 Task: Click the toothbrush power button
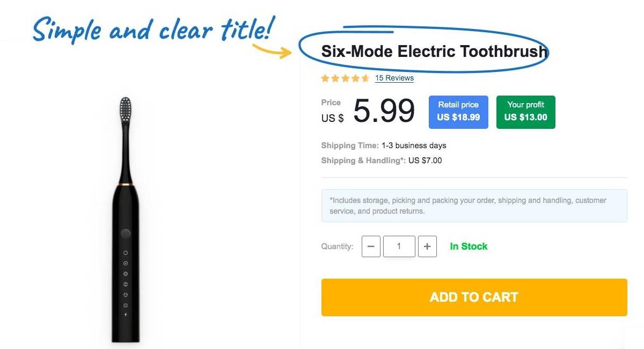coord(126,234)
